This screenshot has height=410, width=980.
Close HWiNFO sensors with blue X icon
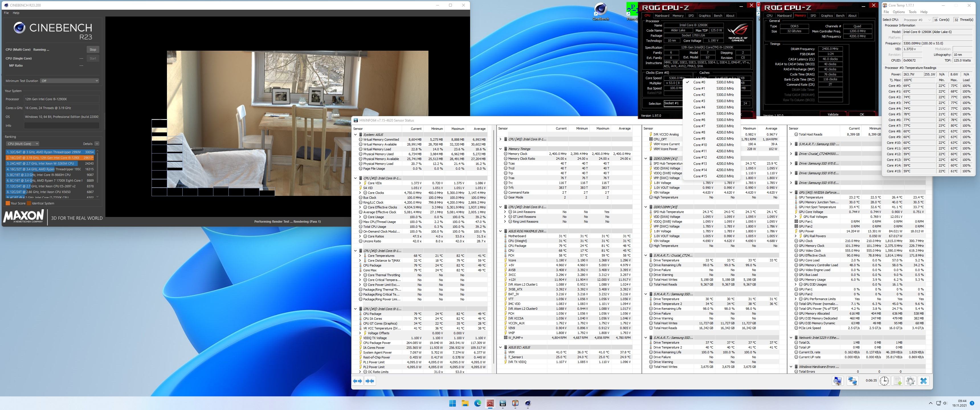coord(923,381)
